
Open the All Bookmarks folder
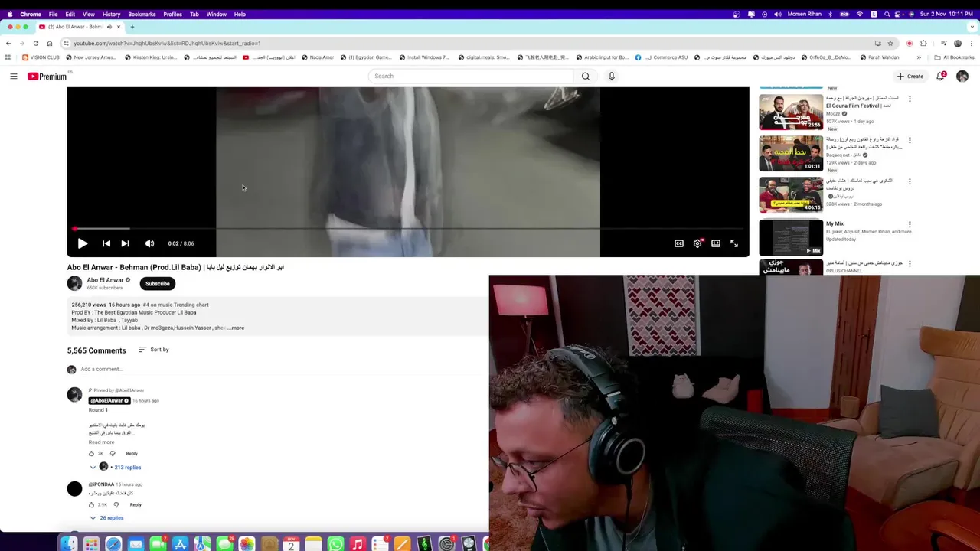pyautogui.click(x=954, y=57)
